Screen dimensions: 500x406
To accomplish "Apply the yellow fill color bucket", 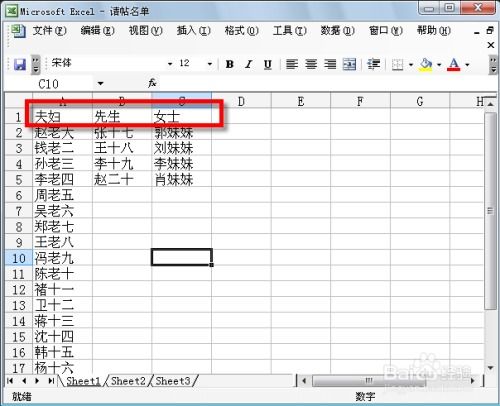I will 426,64.
